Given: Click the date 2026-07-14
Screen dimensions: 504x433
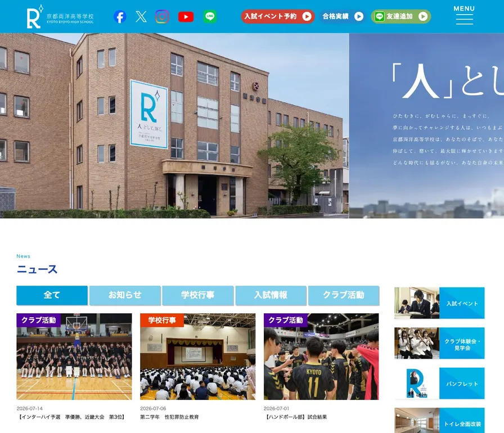Looking at the screenshot, I should [30, 409].
